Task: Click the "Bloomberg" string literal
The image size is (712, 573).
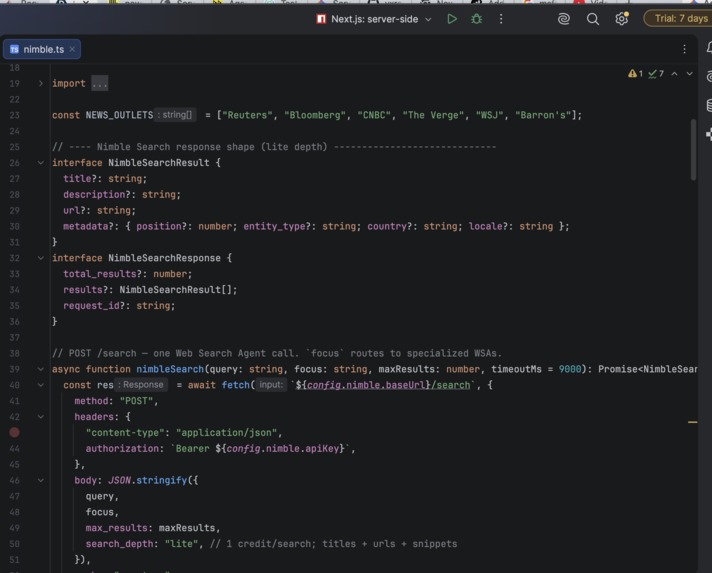Action: pos(315,115)
